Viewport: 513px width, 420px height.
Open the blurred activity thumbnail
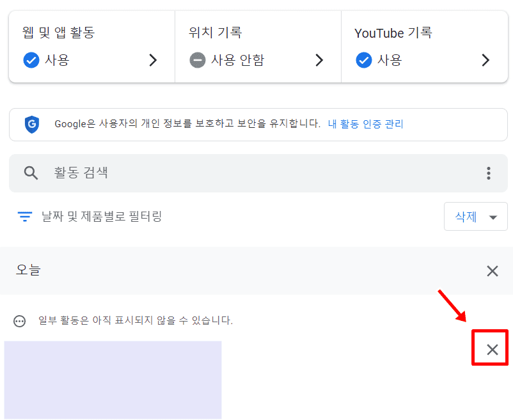[113, 380]
